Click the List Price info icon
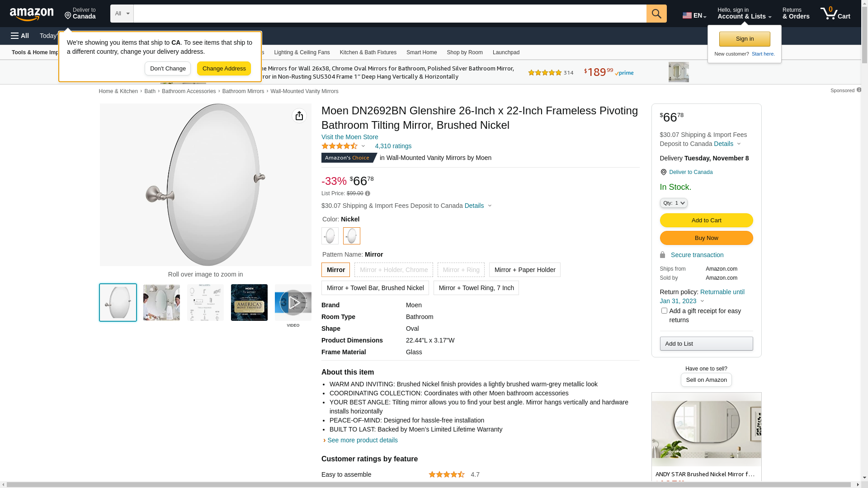Screen dimensions: 868x488 pos(368,194)
